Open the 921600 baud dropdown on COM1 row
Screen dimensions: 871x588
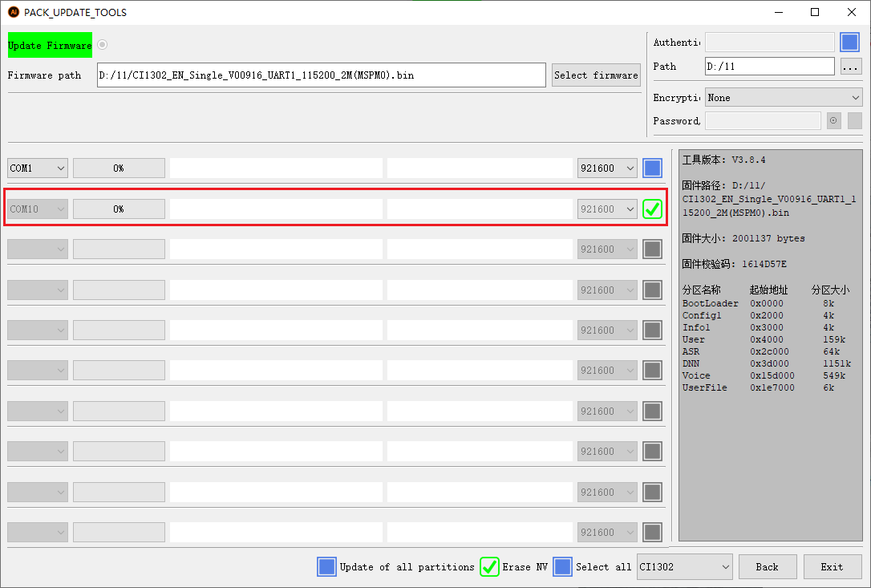click(x=606, y=168)
